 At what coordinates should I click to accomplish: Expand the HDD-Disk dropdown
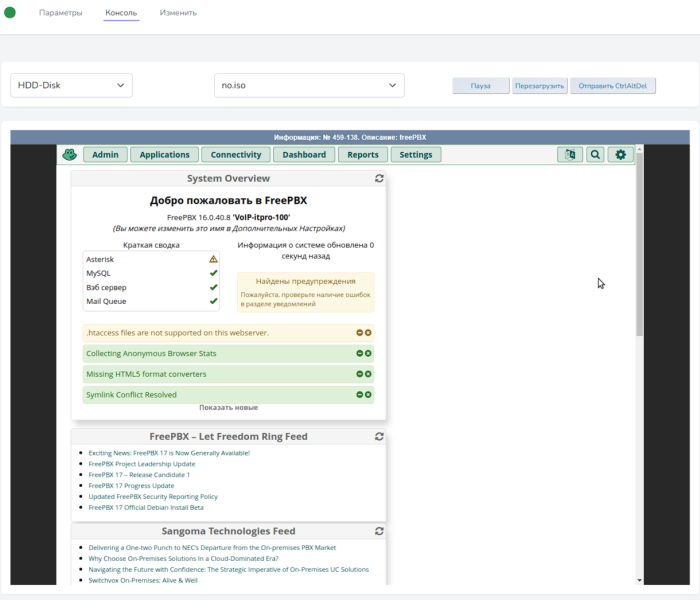point(72,86)
